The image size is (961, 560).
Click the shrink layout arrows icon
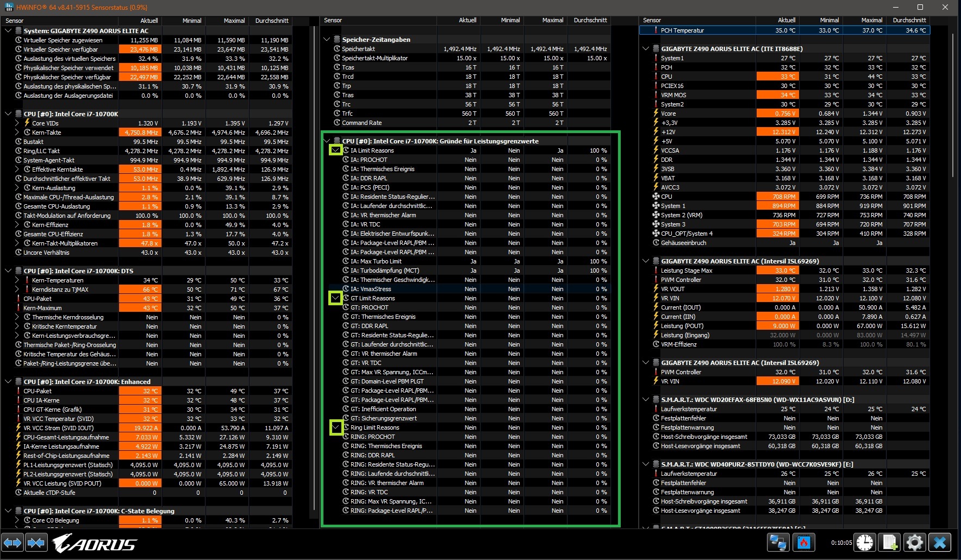pyautogui.click(x=36, y=543)
